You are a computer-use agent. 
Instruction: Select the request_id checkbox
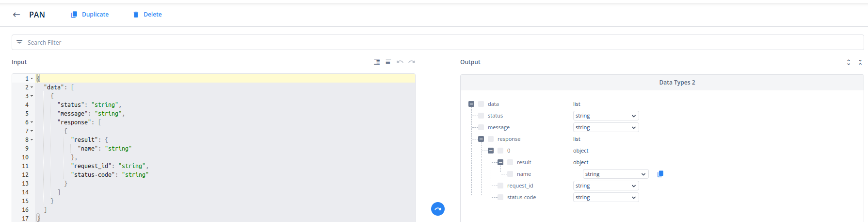point(500,186)
